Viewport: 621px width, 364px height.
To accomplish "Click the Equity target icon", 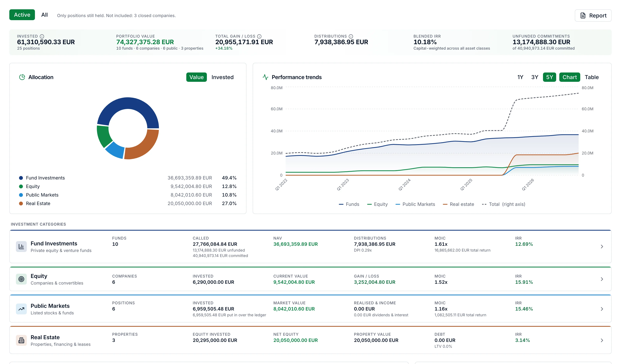I will pos(21,279).
